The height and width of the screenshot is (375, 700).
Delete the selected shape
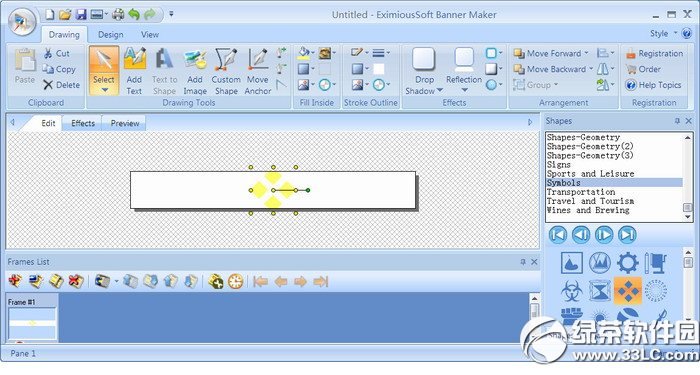pos(62,85)
